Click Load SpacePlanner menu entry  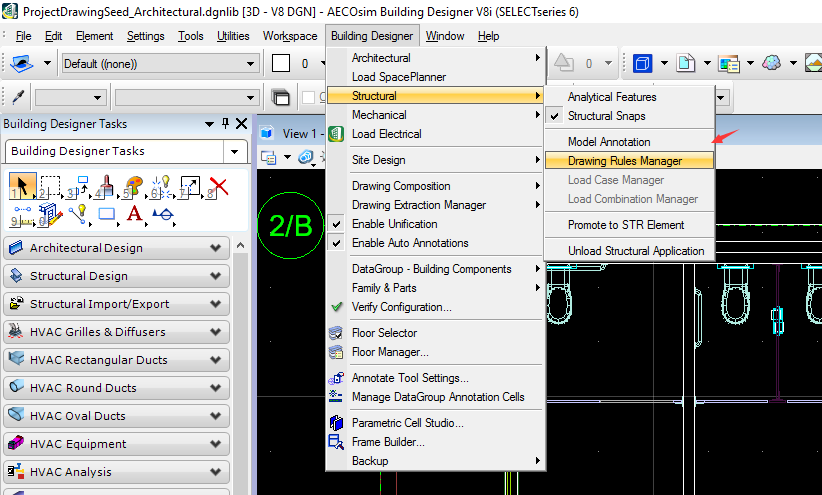pyautogui.click(x=435, y=77)
